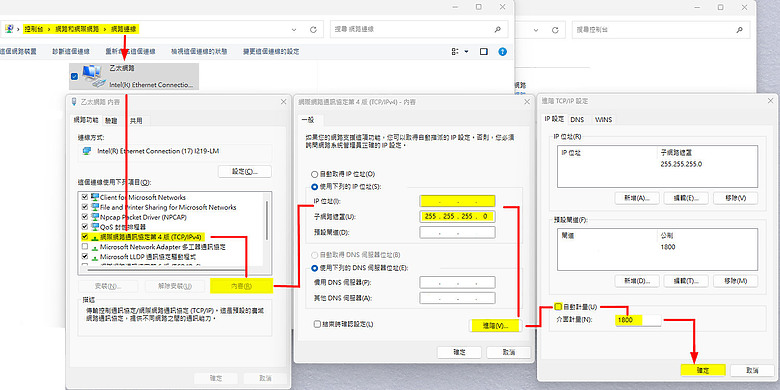Click the 乙太網路 內容 title bar icon
Image resolution: width=780 pixels, height=390 pixels.
pos(75,101)
